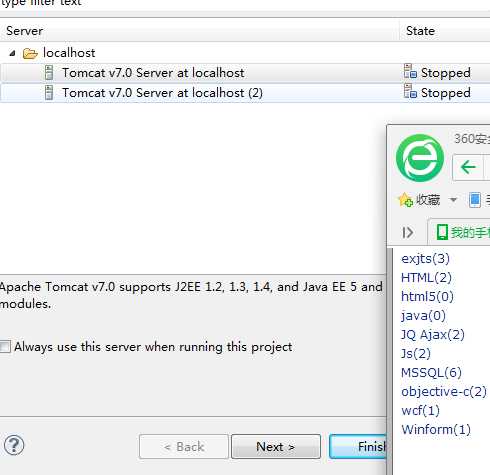Image resolution: width=490 pixels, height=475 pixels.
Task: Click the browser back arrow button
Action: [468, 167]
